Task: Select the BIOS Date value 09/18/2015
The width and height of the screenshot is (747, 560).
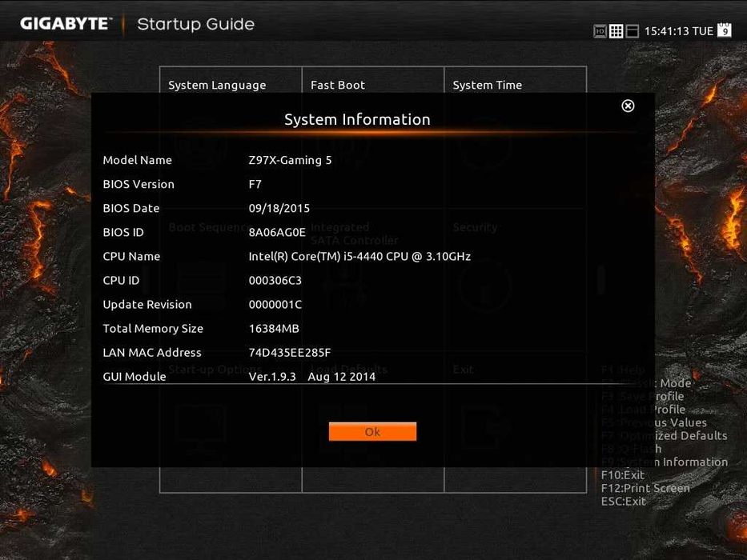Action: 279,208
